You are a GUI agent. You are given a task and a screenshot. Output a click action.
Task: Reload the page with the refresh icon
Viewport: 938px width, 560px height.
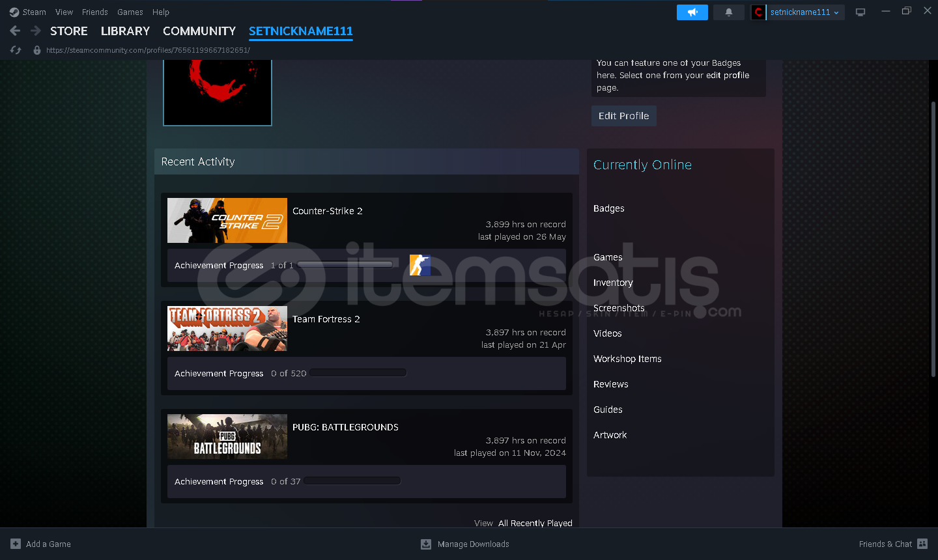pos(16,50)
